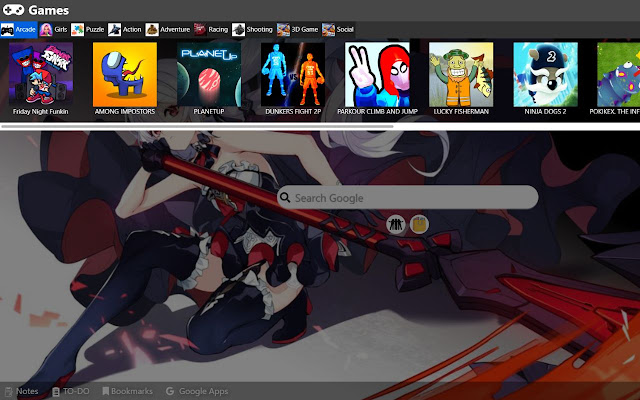Open the TO-DO list button
This screenshot has height=400, width=640.
(x=71, y=391)
